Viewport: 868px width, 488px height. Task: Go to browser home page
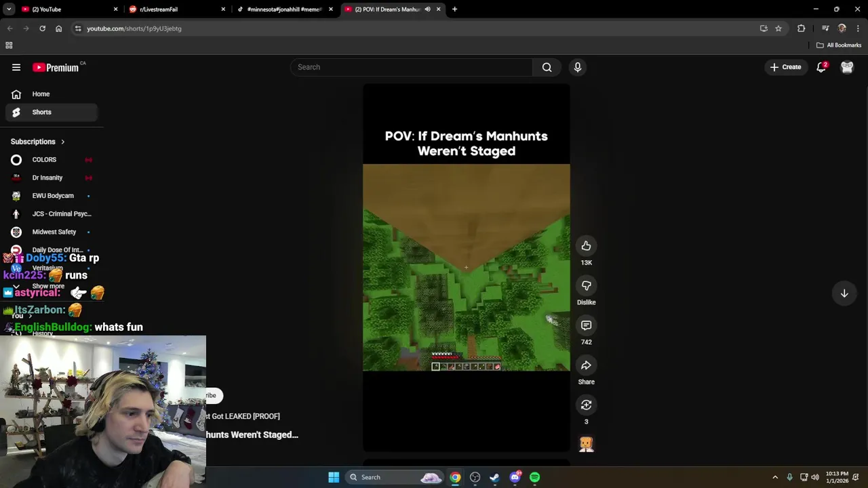pos(58,28)
